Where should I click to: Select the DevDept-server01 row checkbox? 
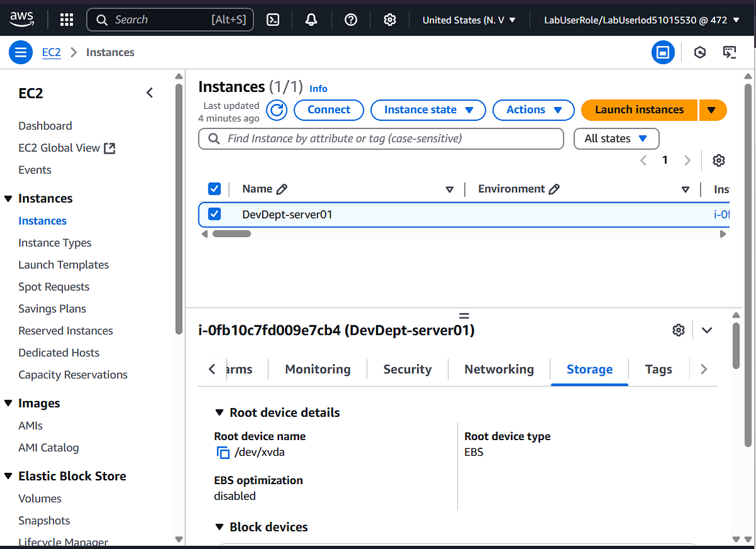pos(214,214)
